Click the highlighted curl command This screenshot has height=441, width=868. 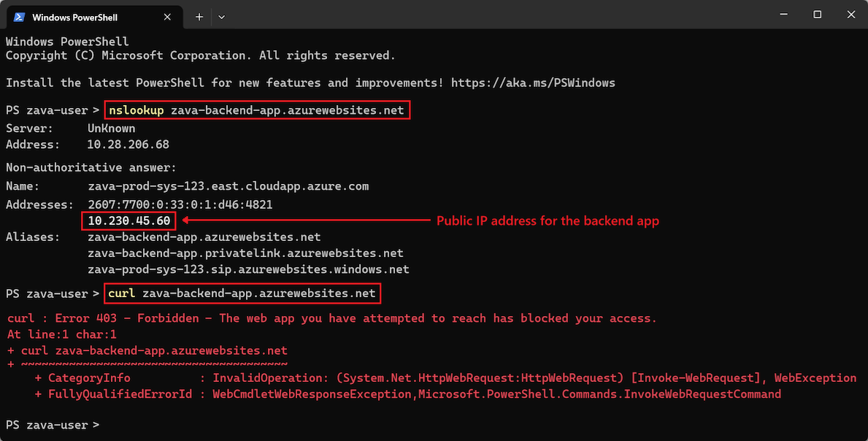pyautogui.click(x=242, y=293)
